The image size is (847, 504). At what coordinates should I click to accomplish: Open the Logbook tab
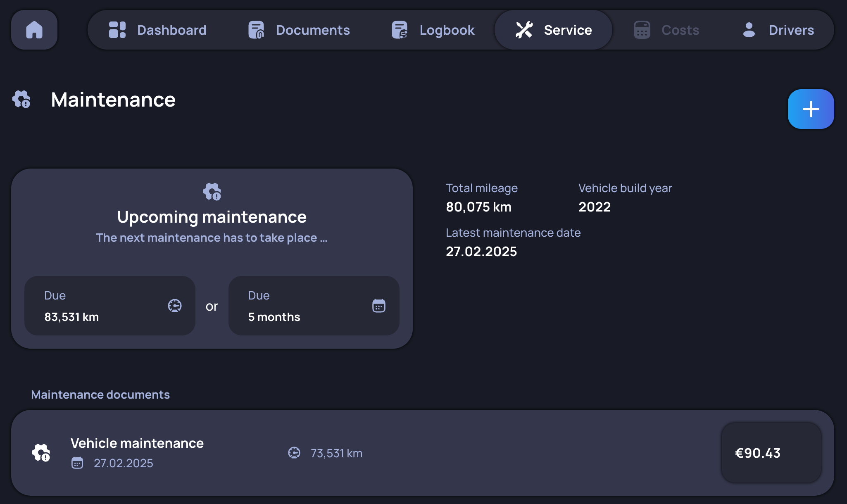coord(433,30)
